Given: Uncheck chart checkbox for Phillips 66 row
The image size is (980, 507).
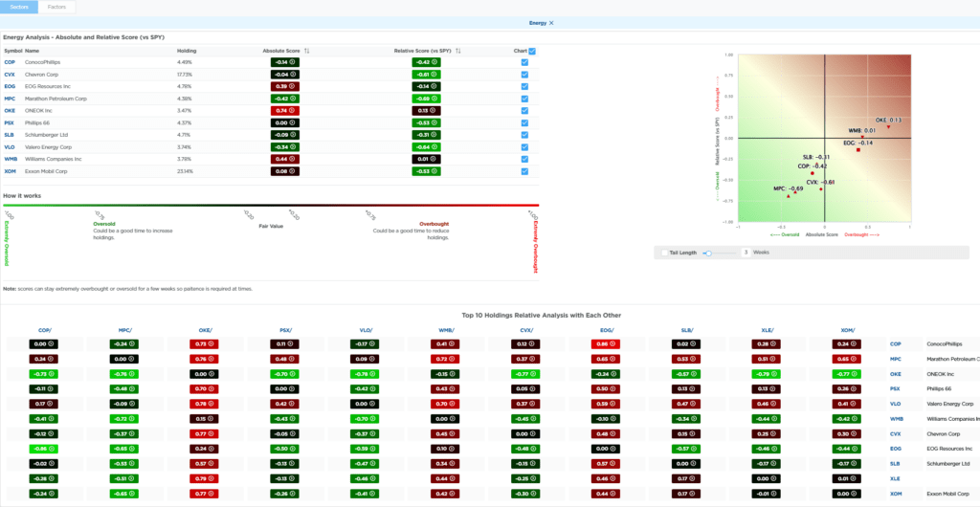Looking at the screenshot, I should click(x=524, y=123).
